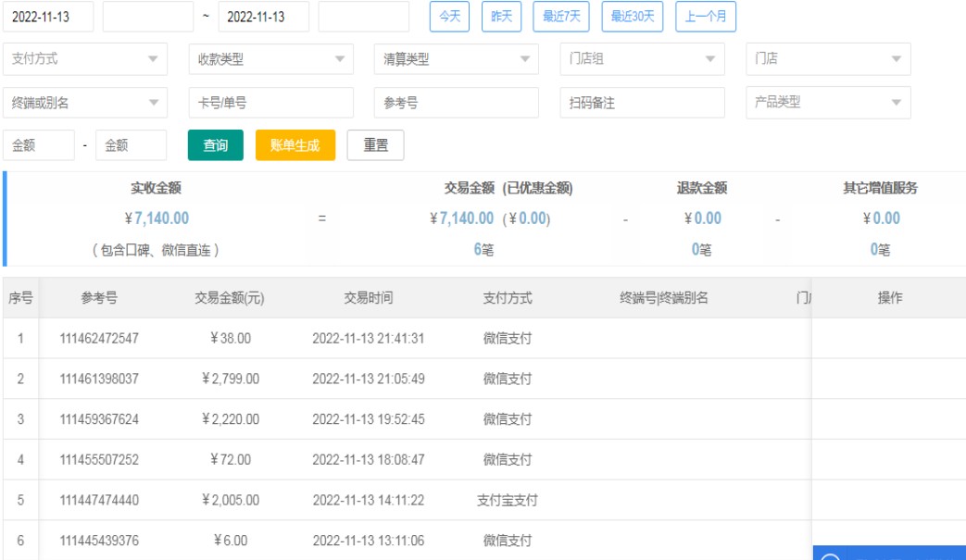Choose the 最近30天 date range
This screenshot has width=966, height=560.
click(632, 17)
